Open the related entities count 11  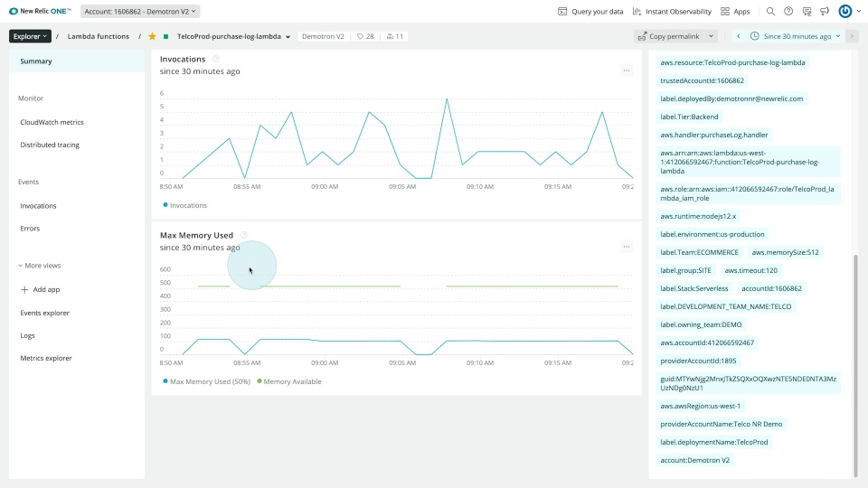[395, 36]
